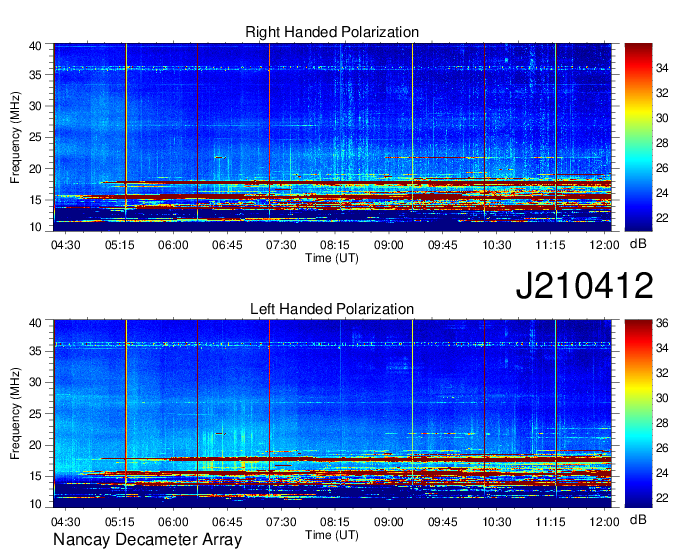
Task: Click the 22 value on bottom color bar
Action: 662,498
